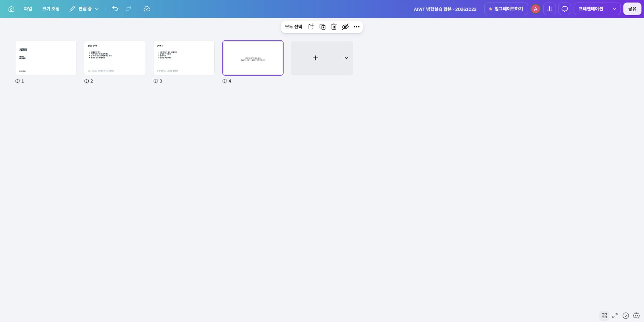The height and width of the screenshot is (322, 644).
Task: Open the 파일 menu
Action: tap(28, 9)
